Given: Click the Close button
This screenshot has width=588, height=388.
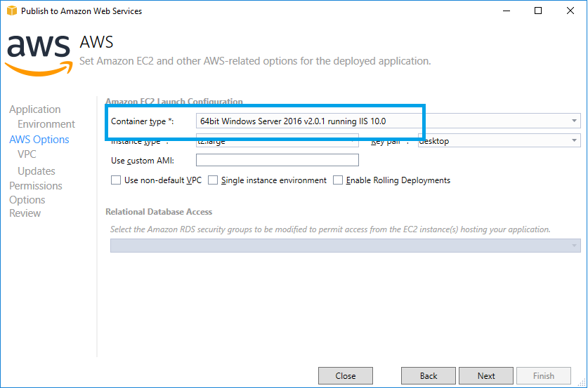Looking at the screenshot, I should pos(346,375).
